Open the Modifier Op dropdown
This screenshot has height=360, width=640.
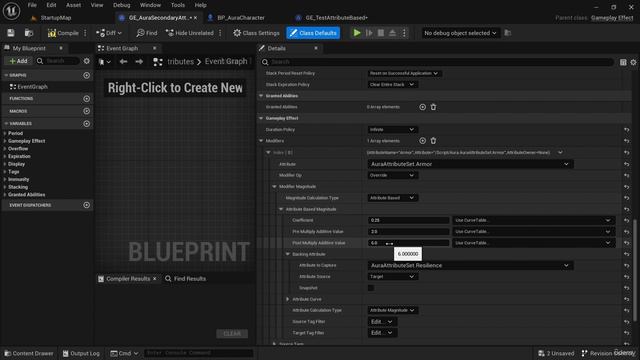point(392,176)
